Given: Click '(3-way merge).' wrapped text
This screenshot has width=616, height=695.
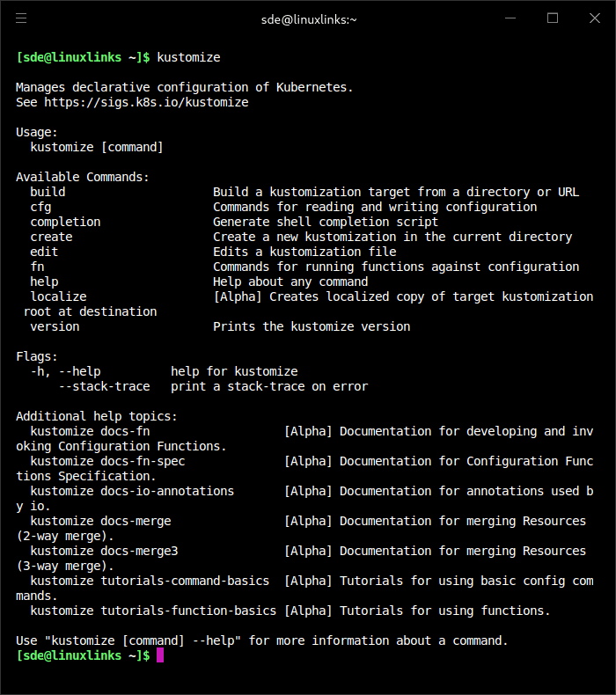Looking at the screenshot, I should click(x=65, y=566).
